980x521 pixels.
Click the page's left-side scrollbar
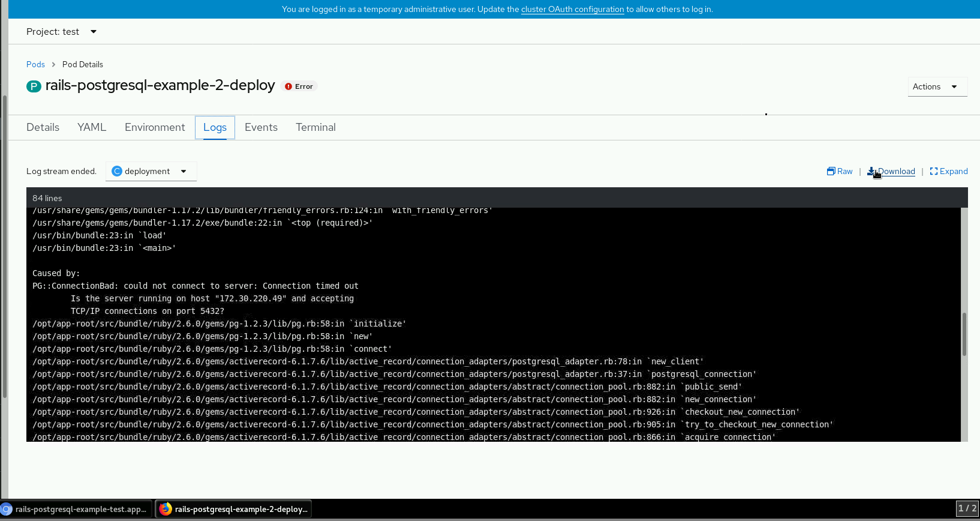pos(5,246)
